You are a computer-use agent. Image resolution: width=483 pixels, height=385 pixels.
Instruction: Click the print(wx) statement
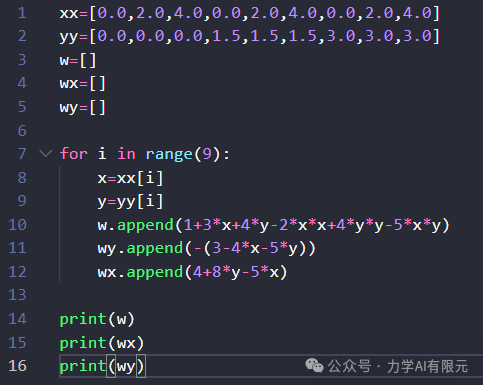(102, 343)
